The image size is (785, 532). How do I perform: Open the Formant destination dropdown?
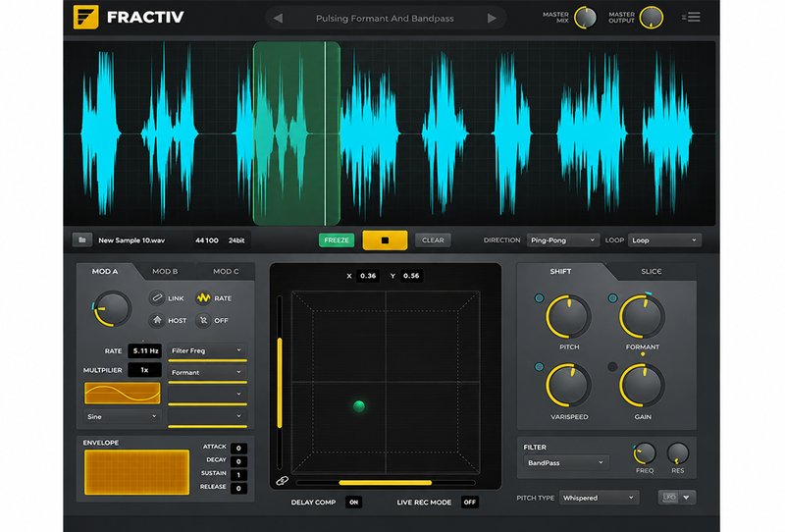pyautogui.click(x=207, y=372)
